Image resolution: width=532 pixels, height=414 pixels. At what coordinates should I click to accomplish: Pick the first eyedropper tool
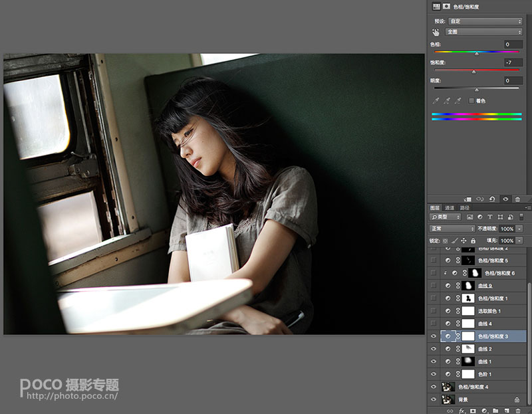pyautogui.click(x=436, y=101)
